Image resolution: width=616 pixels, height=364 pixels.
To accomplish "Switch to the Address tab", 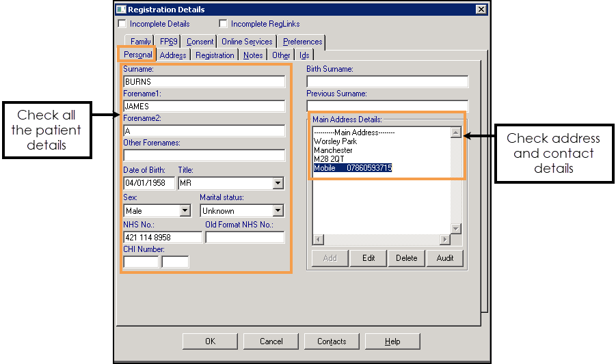I will (x=172, y=55).
